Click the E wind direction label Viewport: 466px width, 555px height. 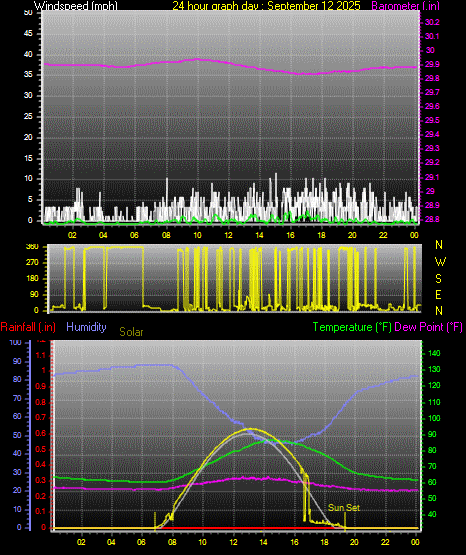tap(438, 294)
